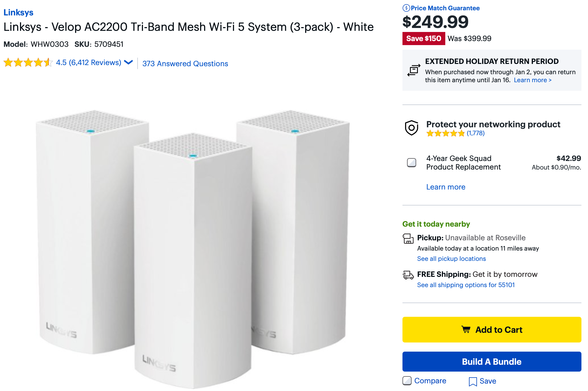Click the store pickup icon

pyautogui.click(x=408, y=239)
